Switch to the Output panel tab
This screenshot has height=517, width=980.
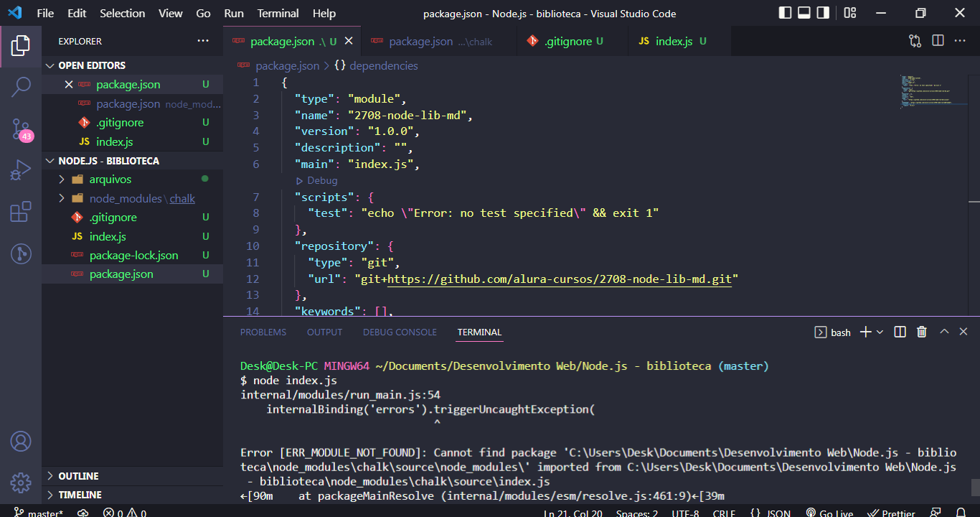[x=325, y=332]
